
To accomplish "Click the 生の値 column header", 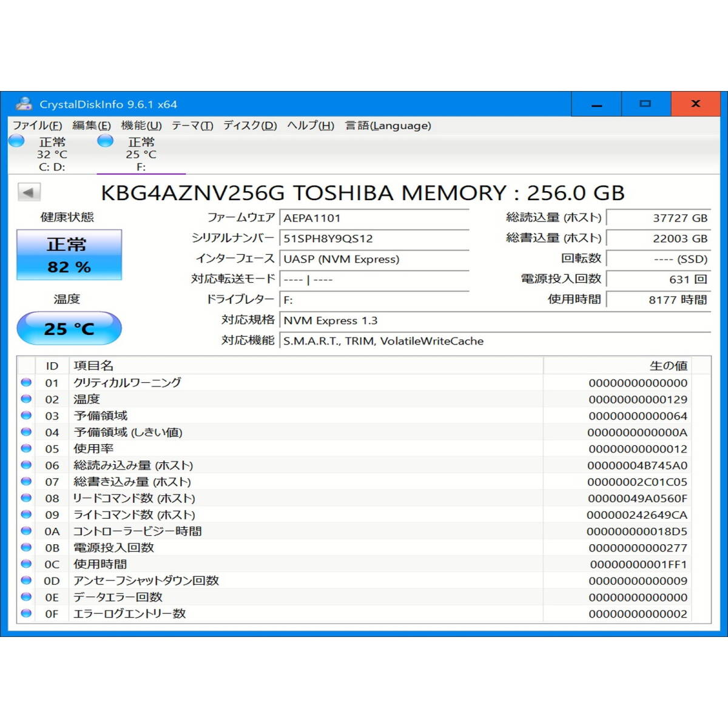I will tap(618, 366).
